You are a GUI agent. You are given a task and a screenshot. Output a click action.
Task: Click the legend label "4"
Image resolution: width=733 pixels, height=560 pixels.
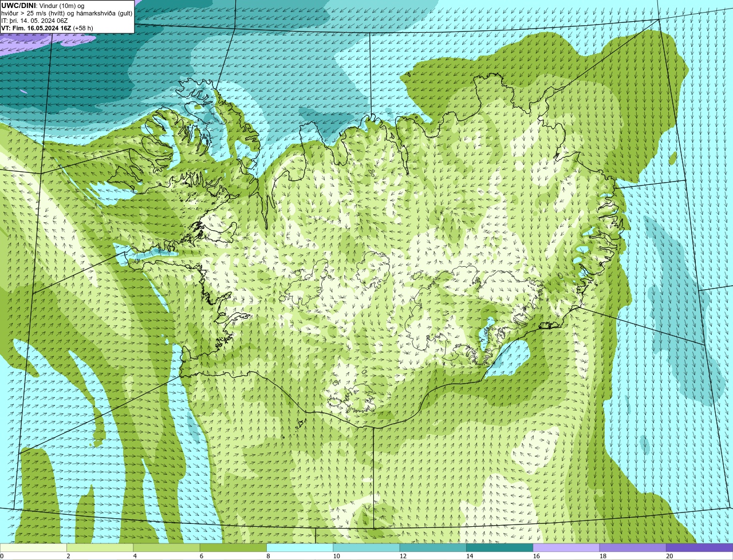pyautogui.click(x=135, y=556)
